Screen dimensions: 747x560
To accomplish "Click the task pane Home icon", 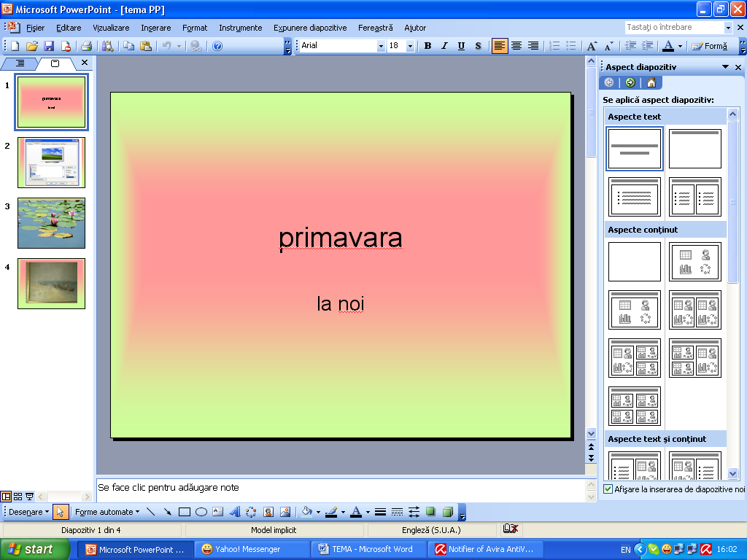I will (x=651, y=82).
